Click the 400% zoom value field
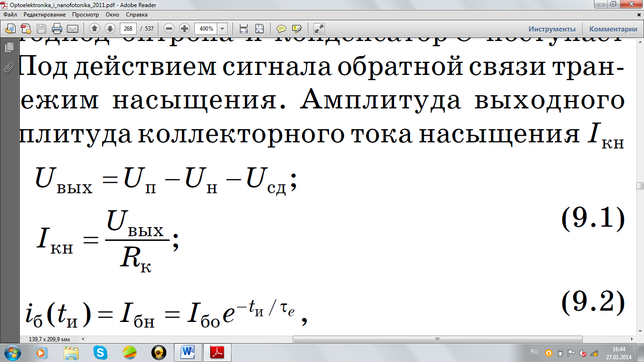Image resolution: width=644 pixels, height=362 pixels. pyautogui.click(x=206, y=28)
